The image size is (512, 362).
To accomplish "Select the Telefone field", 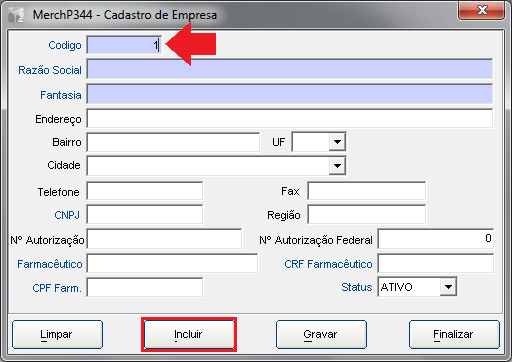I will point(145,191).
